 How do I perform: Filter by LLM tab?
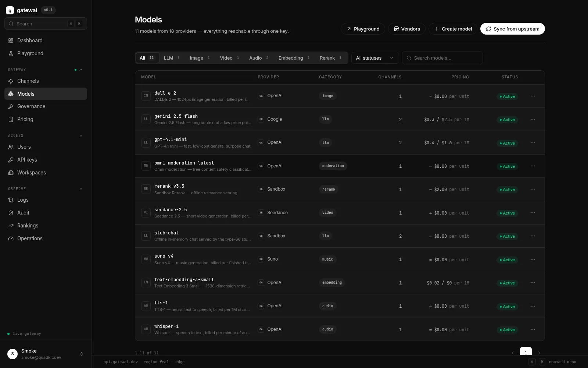click(172, 58)
